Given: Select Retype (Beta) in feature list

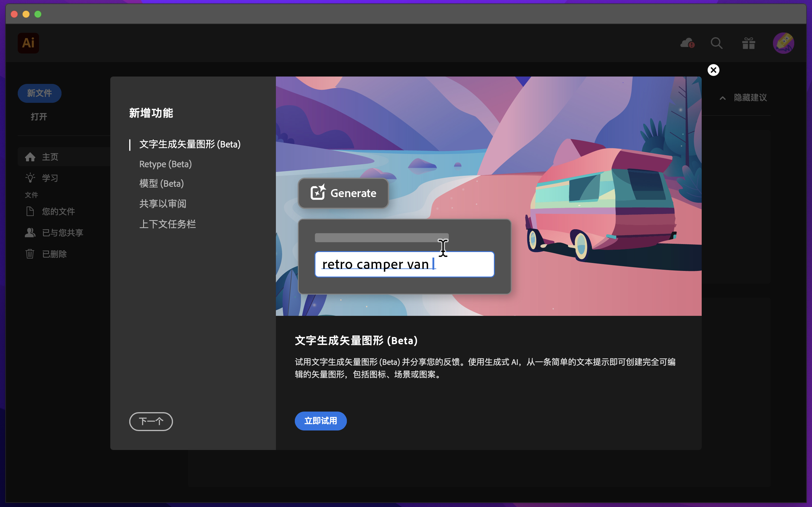Looking at the screenshot, I should tap(165, 164).
